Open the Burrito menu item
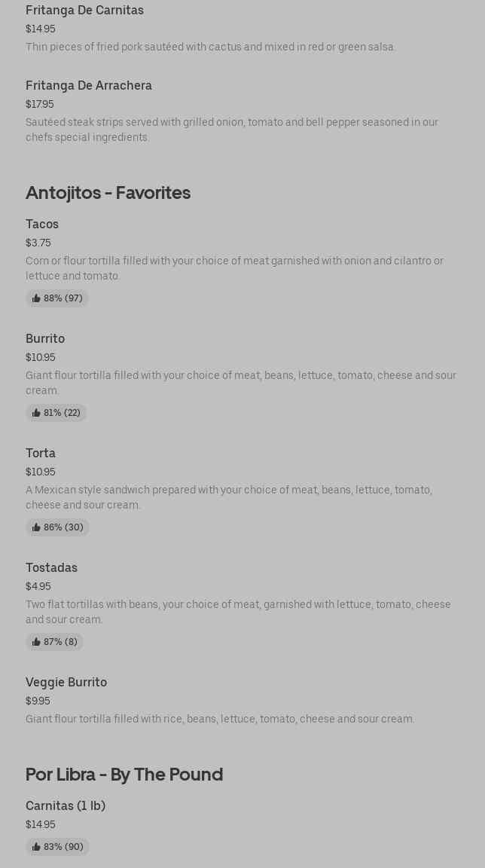Screen dimensions: 485x868 [x=45, y=338]
